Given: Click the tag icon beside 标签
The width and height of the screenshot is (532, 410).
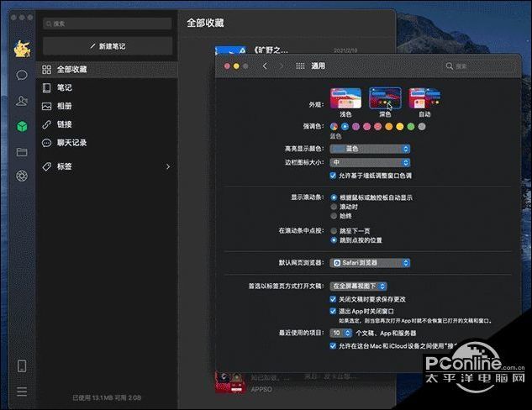Looking at the screenshot, I should pyautogui.click(x=46, y=166).
